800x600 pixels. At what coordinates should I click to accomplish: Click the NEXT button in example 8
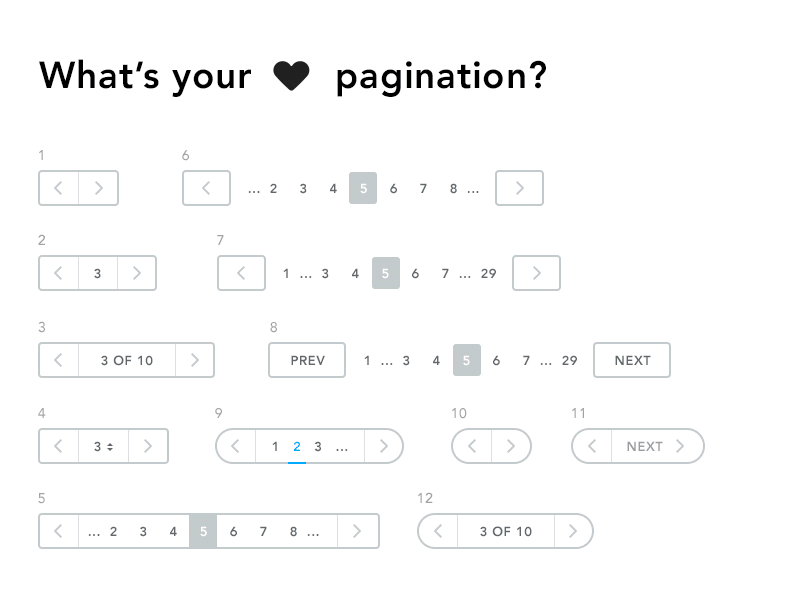632,360
